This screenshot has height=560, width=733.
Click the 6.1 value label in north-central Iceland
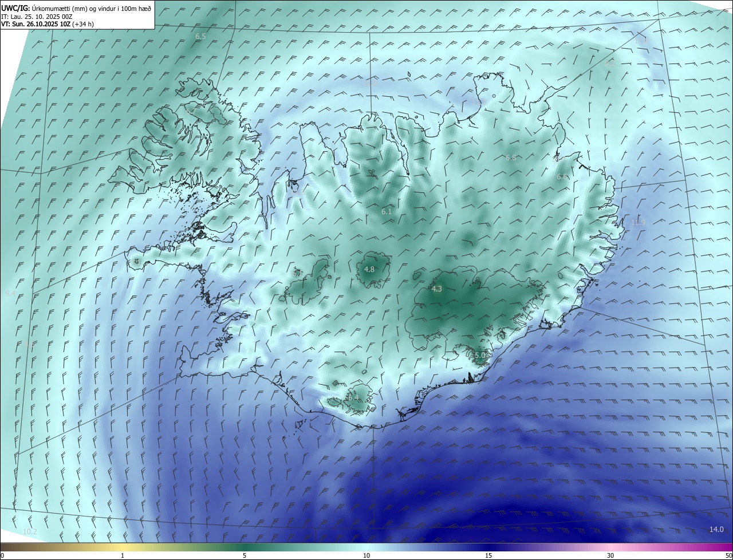click(x=387, y=212)
